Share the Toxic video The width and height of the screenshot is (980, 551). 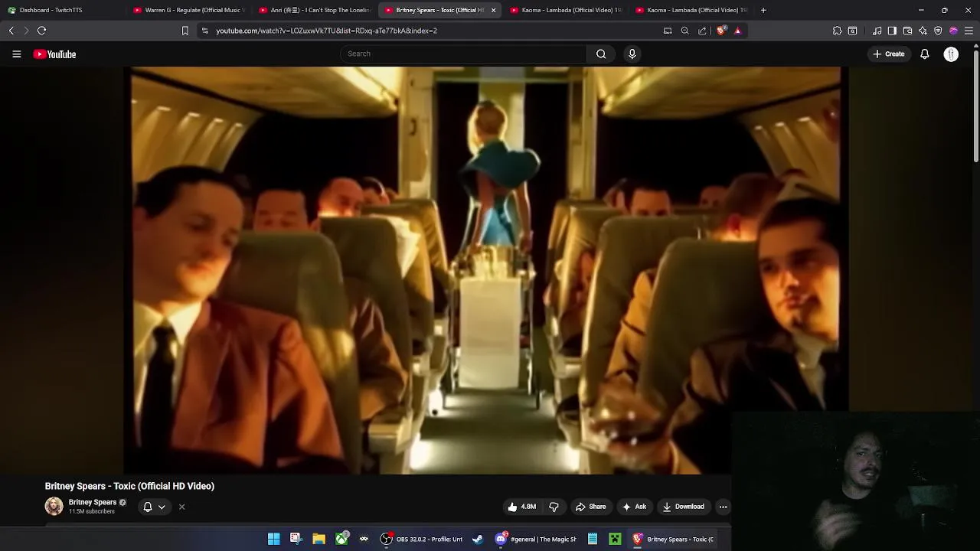pyautogui.click(x=590, y=507)
